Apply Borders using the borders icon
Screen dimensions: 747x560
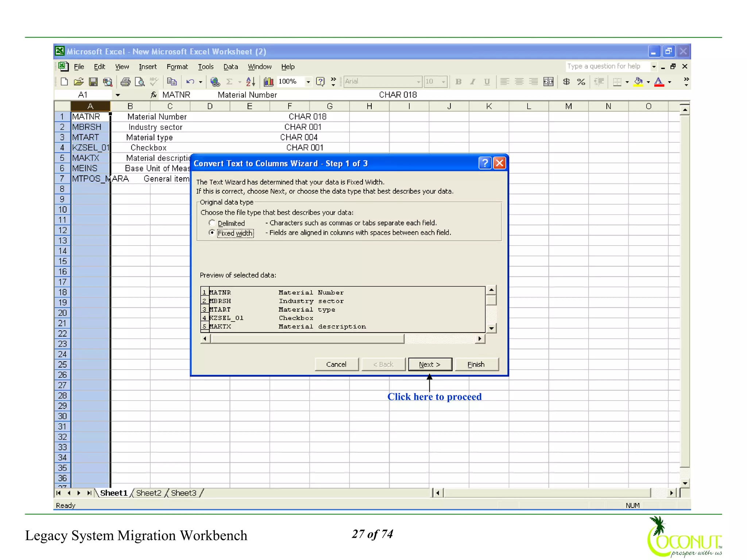[617, 82]
